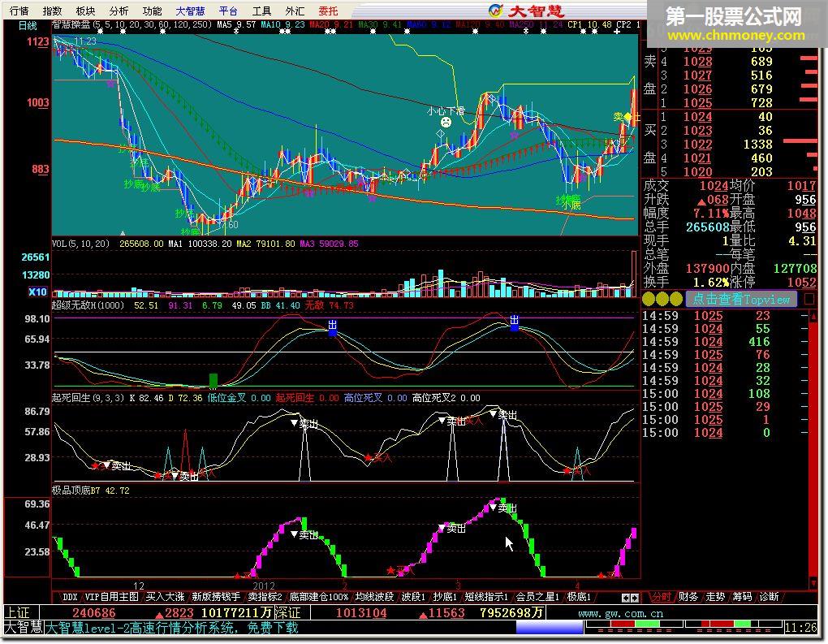Click the 大智慧level-2 free download ticker text
The image size is (828, 644).
click(x=171, y=628)
